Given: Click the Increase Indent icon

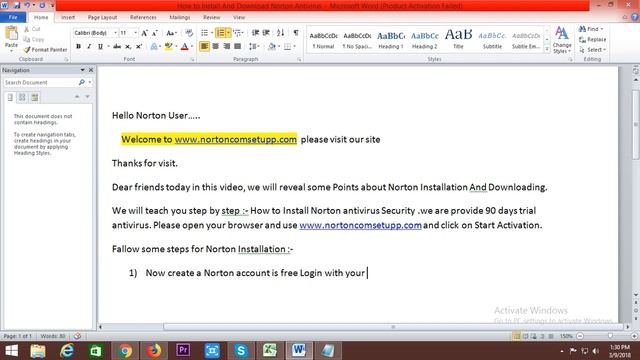Looking at the screenshot, I should (x=266, y=33).
